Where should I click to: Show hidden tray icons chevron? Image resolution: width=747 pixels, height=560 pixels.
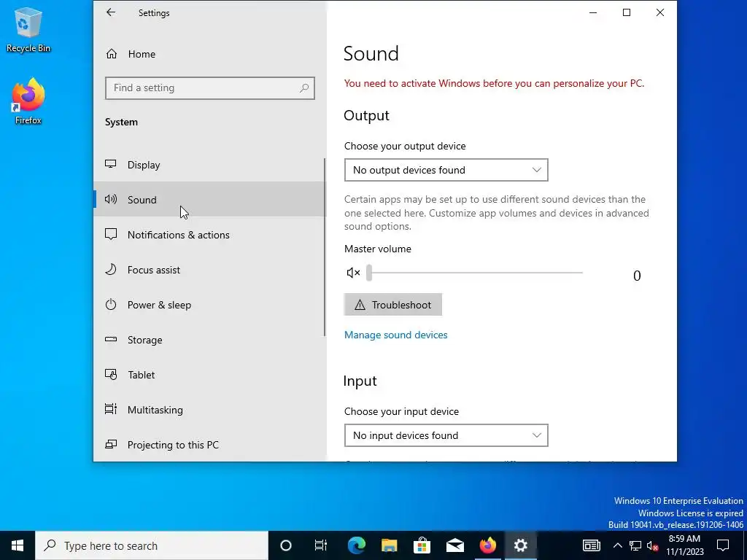617,545
